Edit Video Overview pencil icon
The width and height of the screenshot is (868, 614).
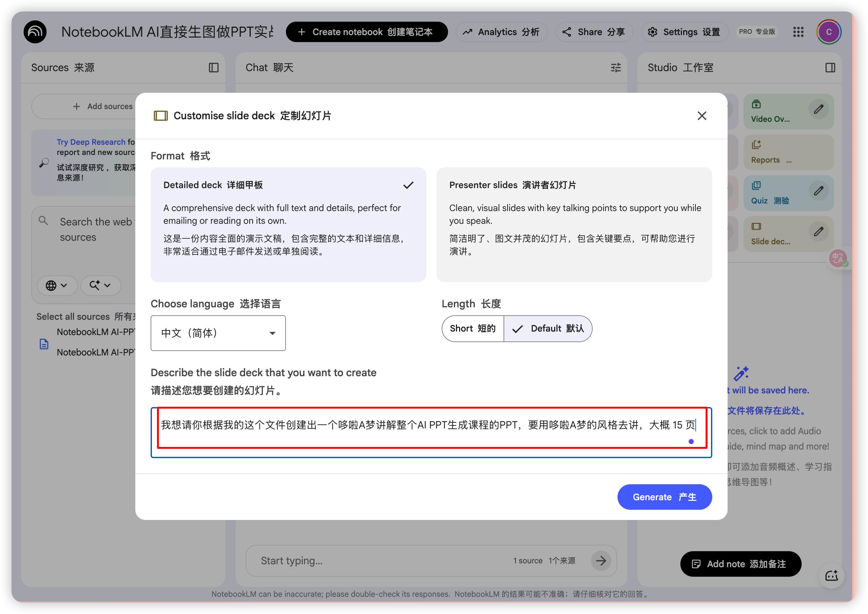819,110
